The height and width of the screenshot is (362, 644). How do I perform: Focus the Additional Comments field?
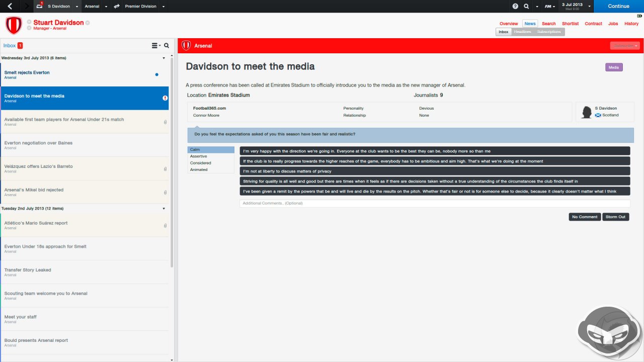pos(435,203)
